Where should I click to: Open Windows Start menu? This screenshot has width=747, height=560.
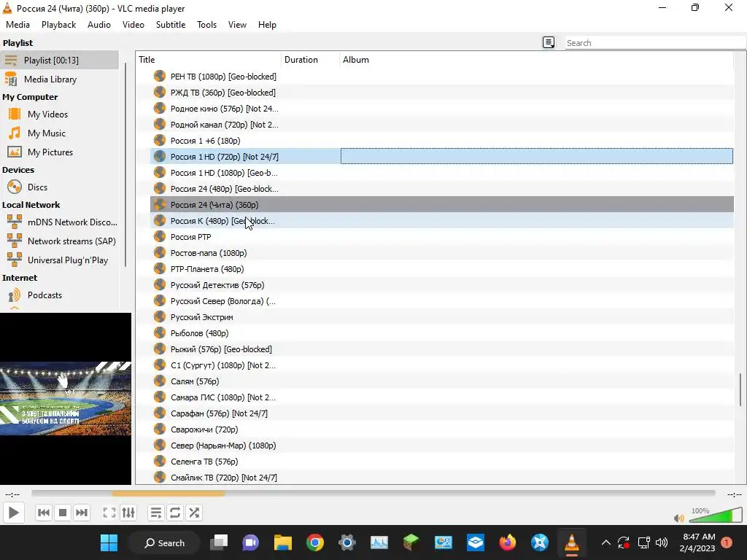point(109,542)
